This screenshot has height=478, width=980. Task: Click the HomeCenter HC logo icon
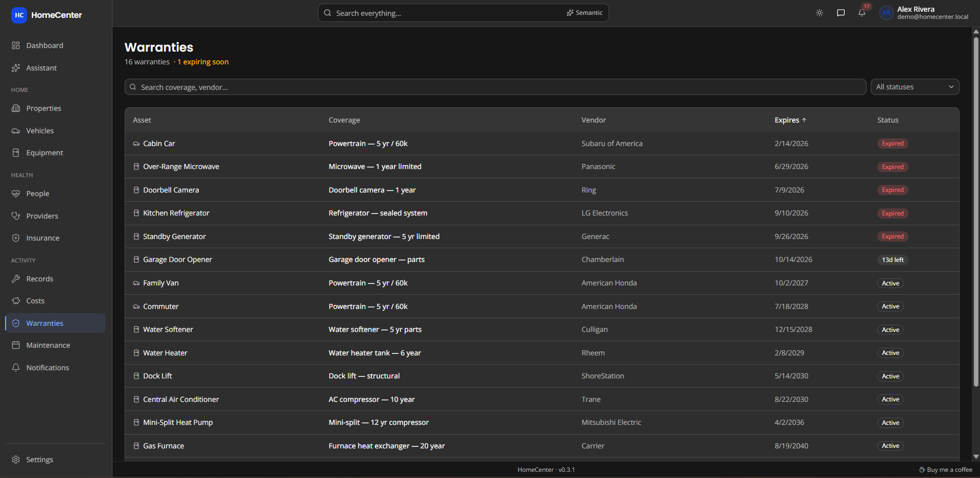[x=19, y=15]
